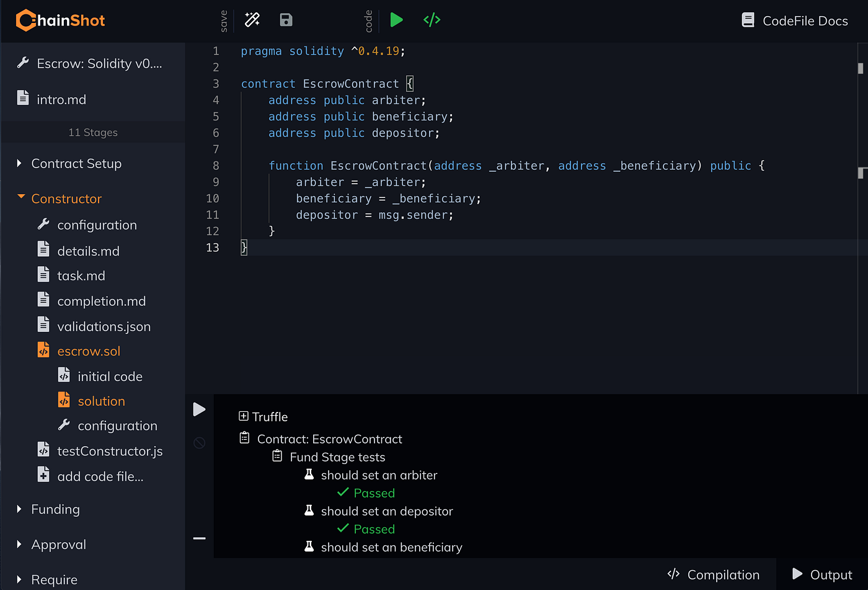This screenshot has width=868, height=590.
Task: Click the magic wand prettier icon
Action: 252,20
